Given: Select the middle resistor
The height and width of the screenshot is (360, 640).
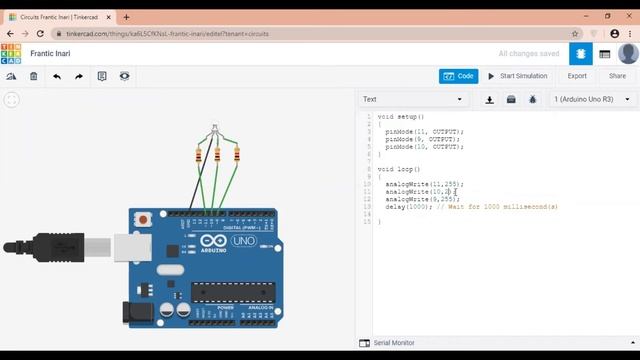Looking at the screenshot, I should [217, 155].
